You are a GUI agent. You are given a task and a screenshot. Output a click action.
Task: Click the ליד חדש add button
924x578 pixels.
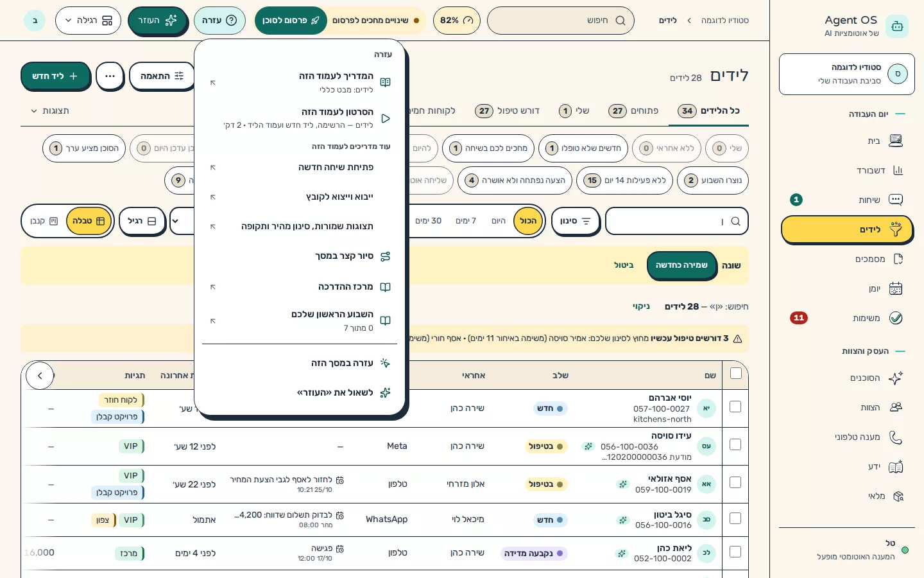click(55, 76)
